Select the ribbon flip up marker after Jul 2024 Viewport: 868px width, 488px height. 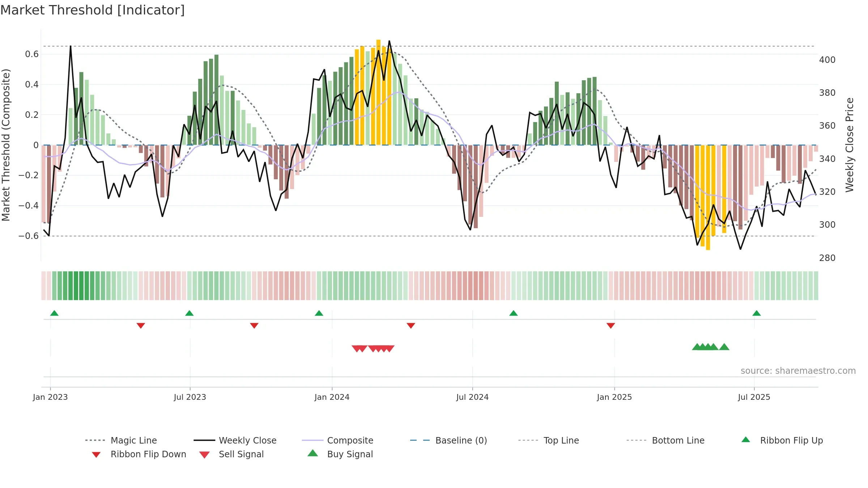click(x=514, y=313)
